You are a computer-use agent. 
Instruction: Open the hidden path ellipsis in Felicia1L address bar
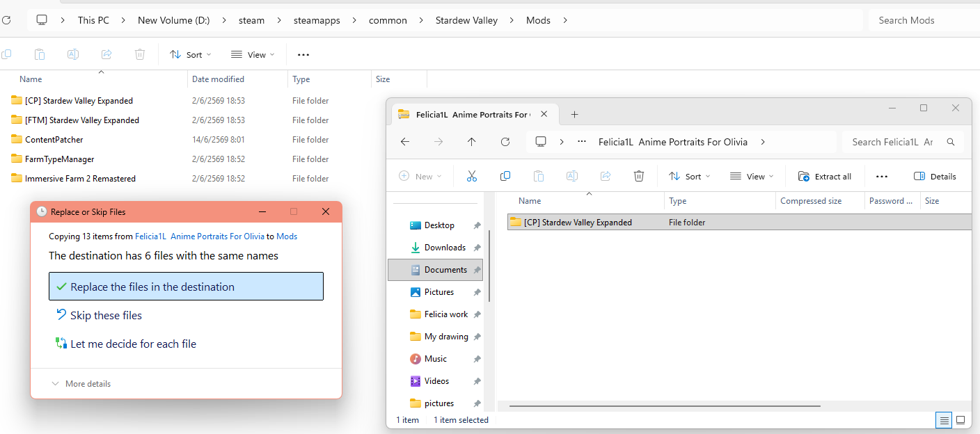pos(582,142)
